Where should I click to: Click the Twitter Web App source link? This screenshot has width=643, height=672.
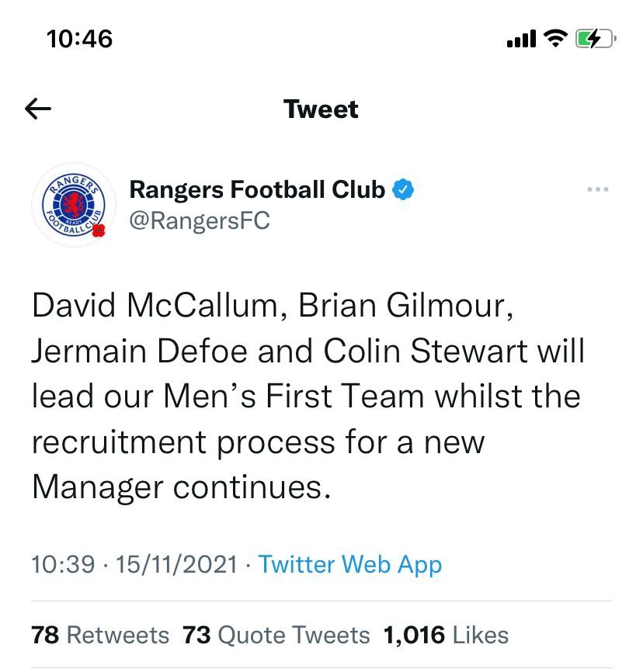[349, 564]
